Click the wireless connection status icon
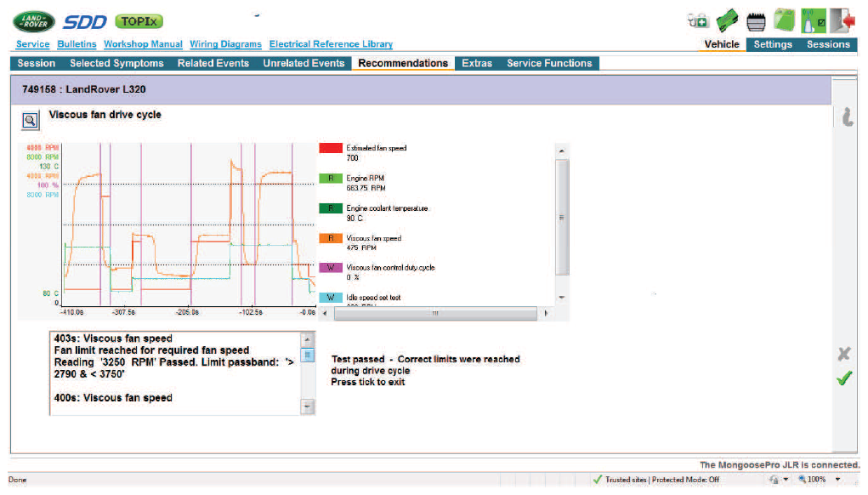The width and height of the screenshot is (868, 495). coord(814,21)
